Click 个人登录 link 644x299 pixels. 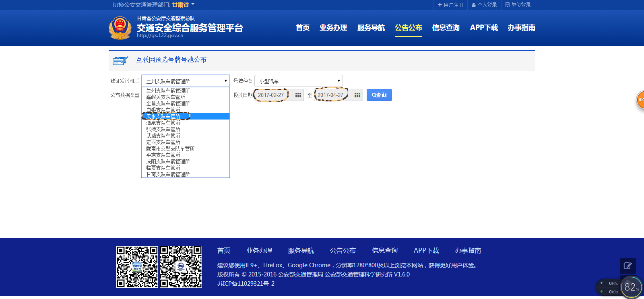pos(484,5)
